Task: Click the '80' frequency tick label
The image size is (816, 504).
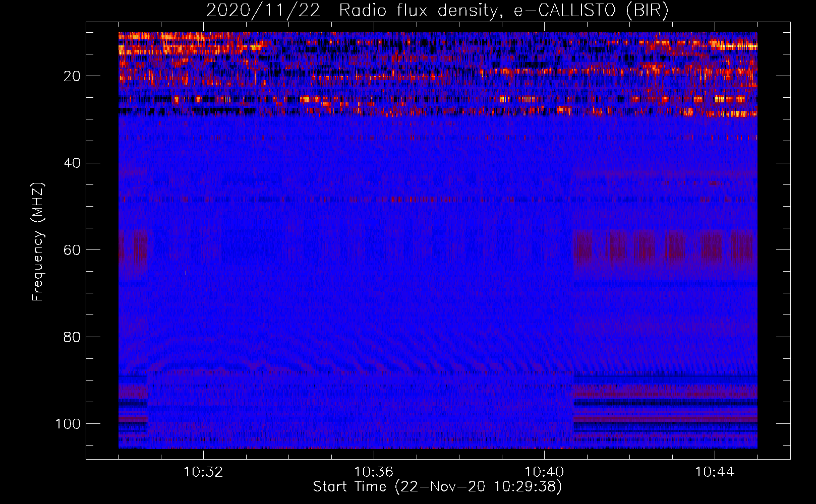Action: 72,337
